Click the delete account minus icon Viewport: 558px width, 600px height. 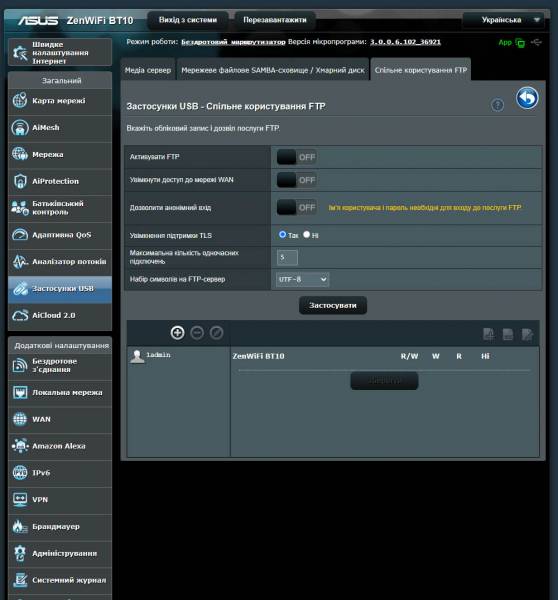[x=197, y=333]
